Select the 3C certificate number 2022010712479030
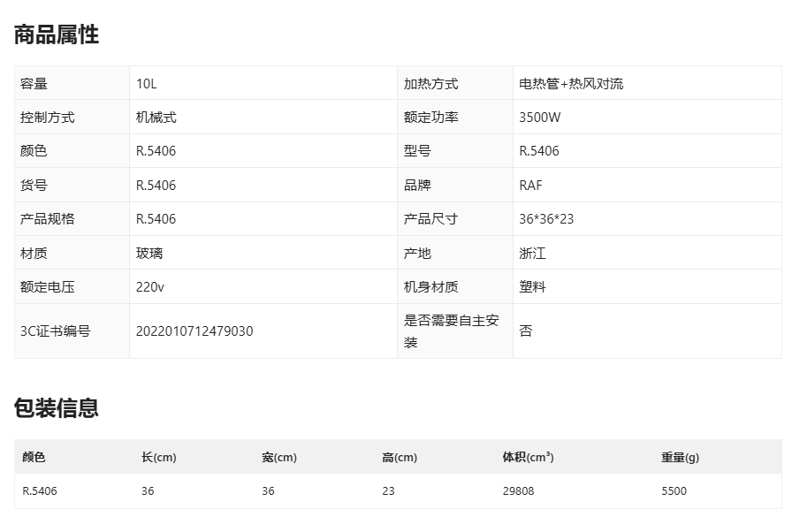The image size is (800, 532). pos(194,331)
